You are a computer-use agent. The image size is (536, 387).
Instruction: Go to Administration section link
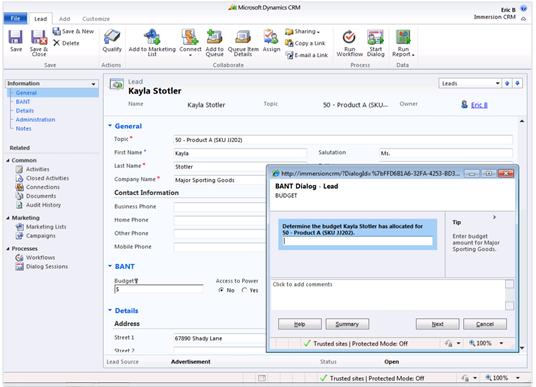pos(35,119)
